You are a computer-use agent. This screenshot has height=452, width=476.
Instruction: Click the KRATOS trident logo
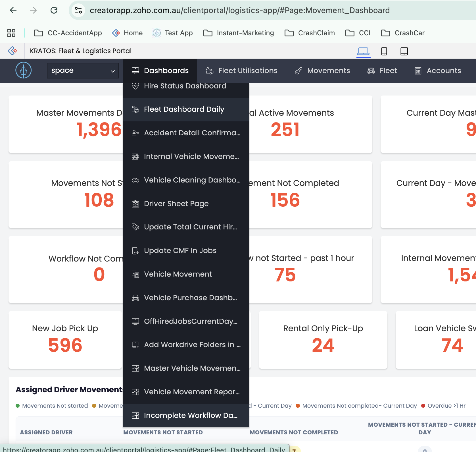[x=24, y=70]
